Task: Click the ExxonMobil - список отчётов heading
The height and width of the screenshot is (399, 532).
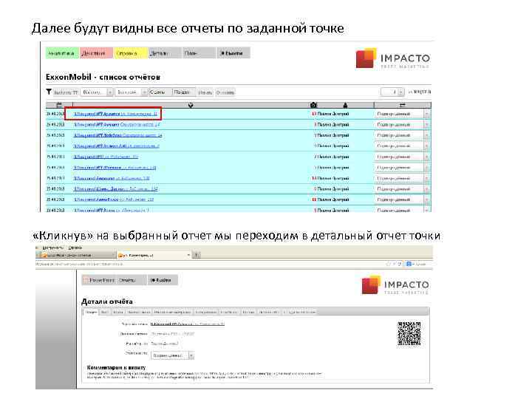Action: [103, 77]
